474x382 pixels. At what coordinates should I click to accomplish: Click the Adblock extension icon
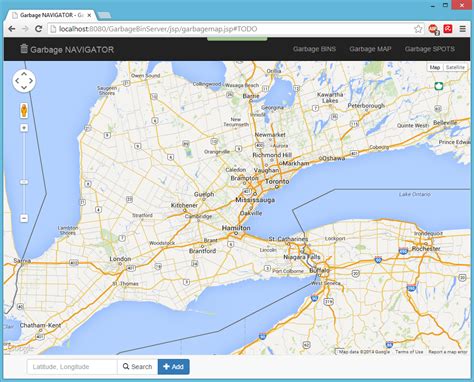[433, 29]
